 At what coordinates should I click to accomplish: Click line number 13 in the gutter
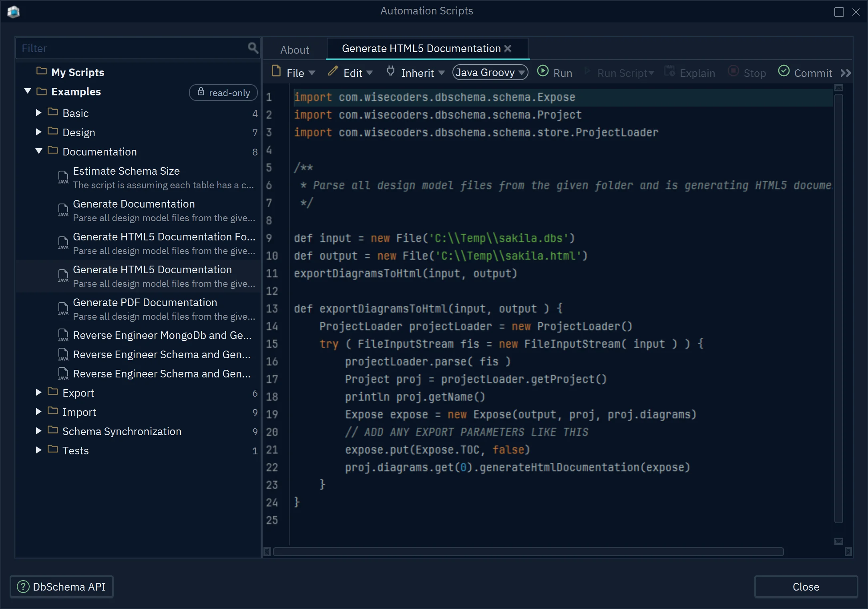coord(272,309)
